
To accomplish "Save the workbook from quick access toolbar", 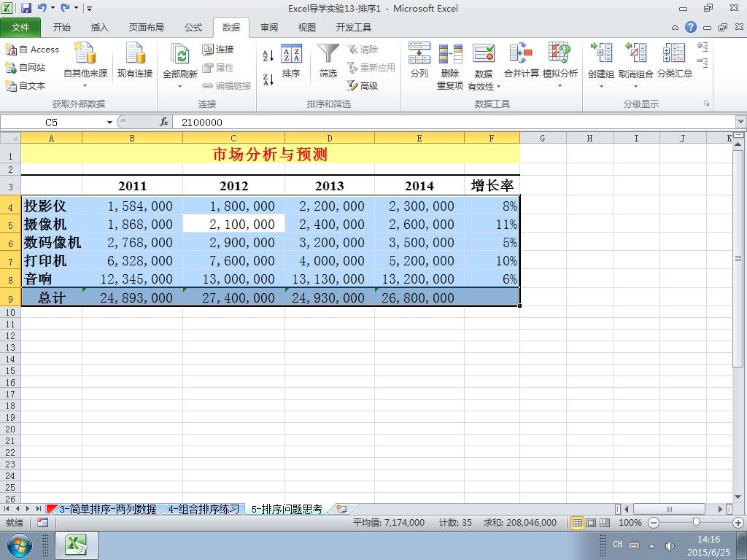I will coord(26,8).
